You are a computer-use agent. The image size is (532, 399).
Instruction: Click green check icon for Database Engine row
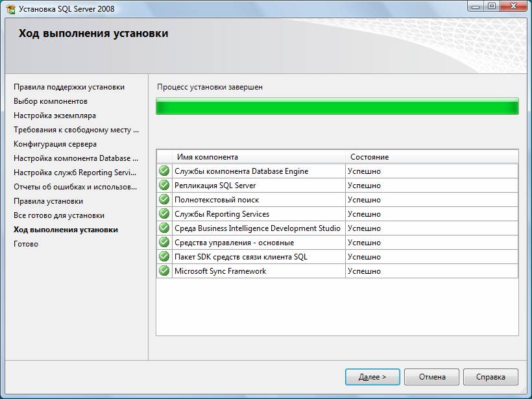pos(164,171)
